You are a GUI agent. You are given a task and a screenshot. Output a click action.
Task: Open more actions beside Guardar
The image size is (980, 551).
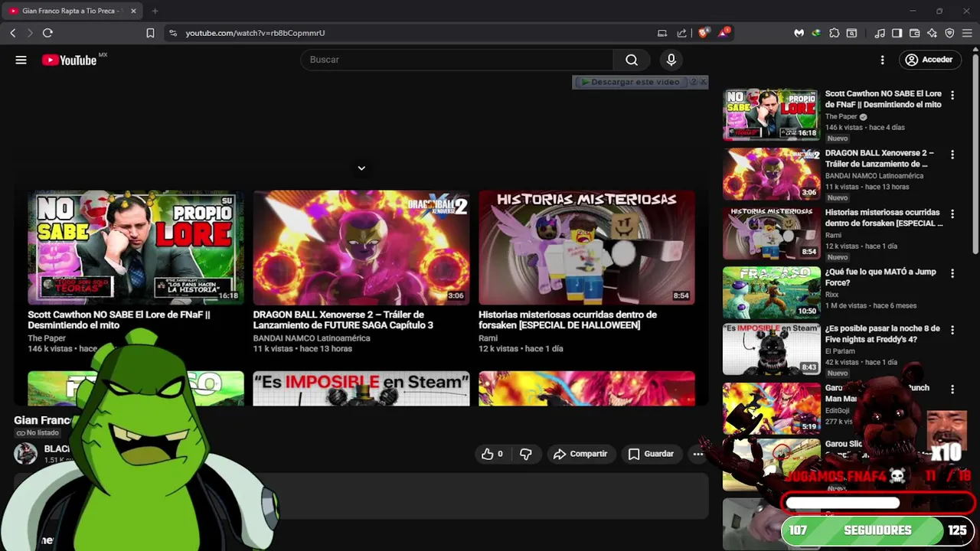[697, 454]
